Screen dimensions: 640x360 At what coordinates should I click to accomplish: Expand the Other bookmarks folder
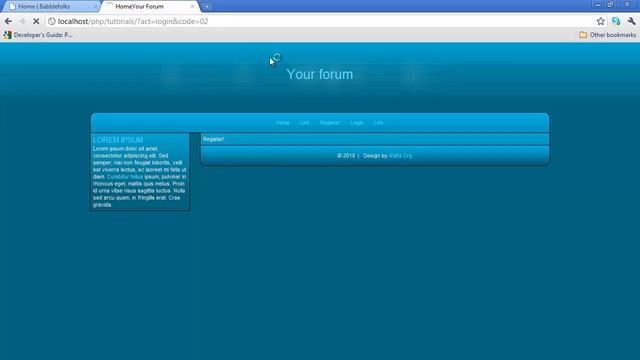[x=607, y=35]
